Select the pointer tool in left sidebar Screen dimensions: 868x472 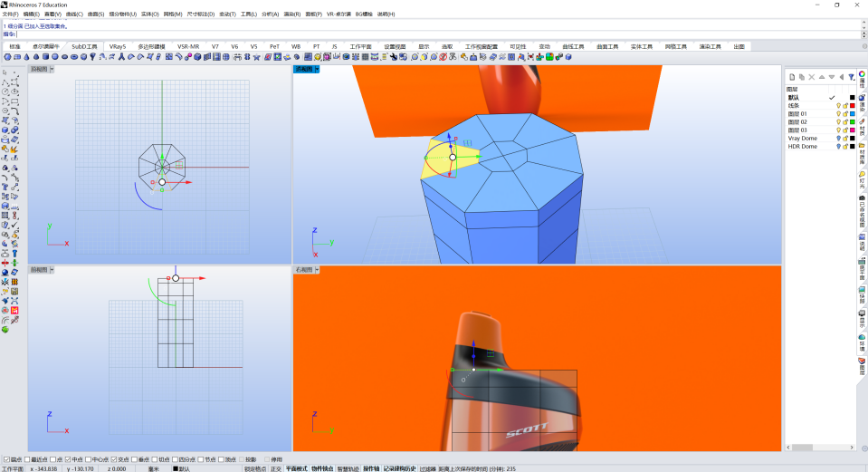(x=5, y=73)
